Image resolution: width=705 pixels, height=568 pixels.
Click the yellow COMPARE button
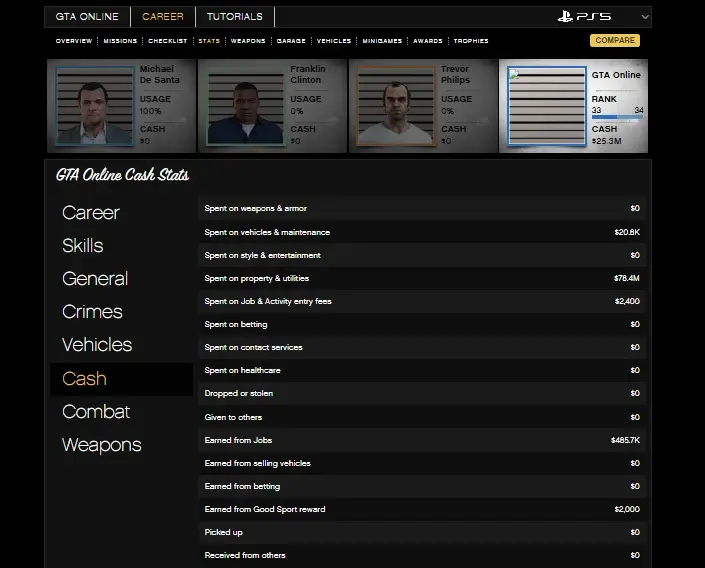click(615, 40)
